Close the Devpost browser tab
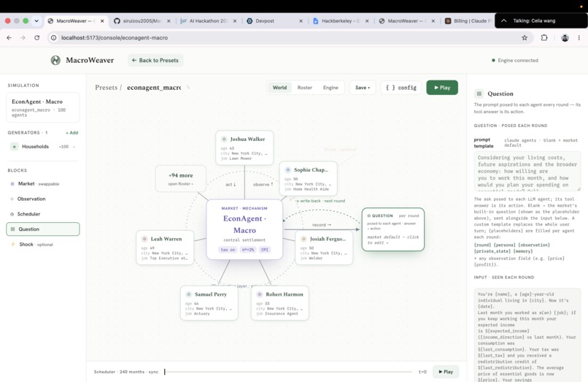This screenshot has width=588, height=382. [301, 21]
